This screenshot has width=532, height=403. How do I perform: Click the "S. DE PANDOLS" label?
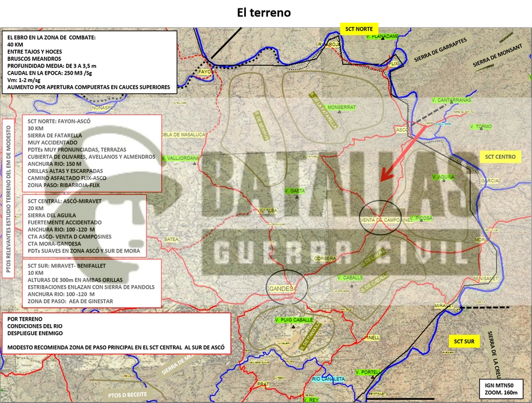coord(310,336)
